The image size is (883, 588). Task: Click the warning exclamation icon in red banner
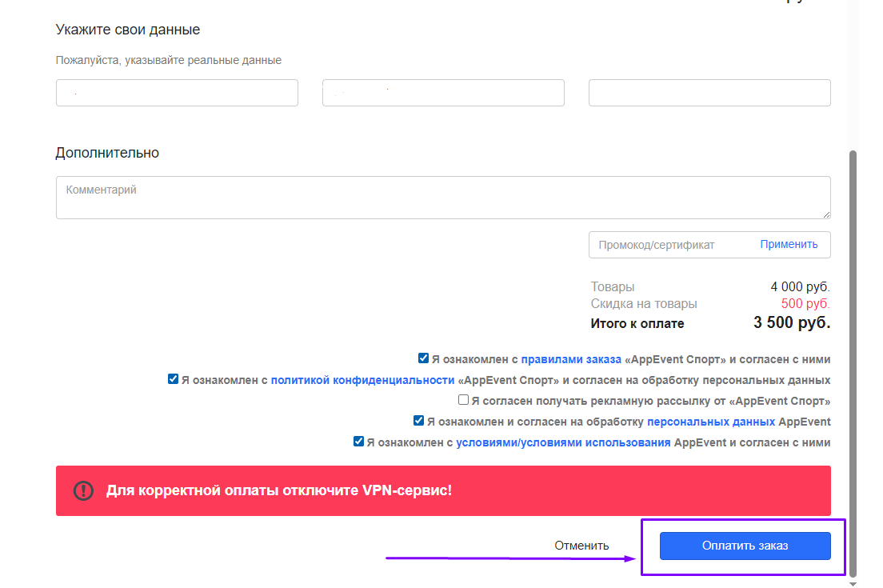[x=83, y=490]
